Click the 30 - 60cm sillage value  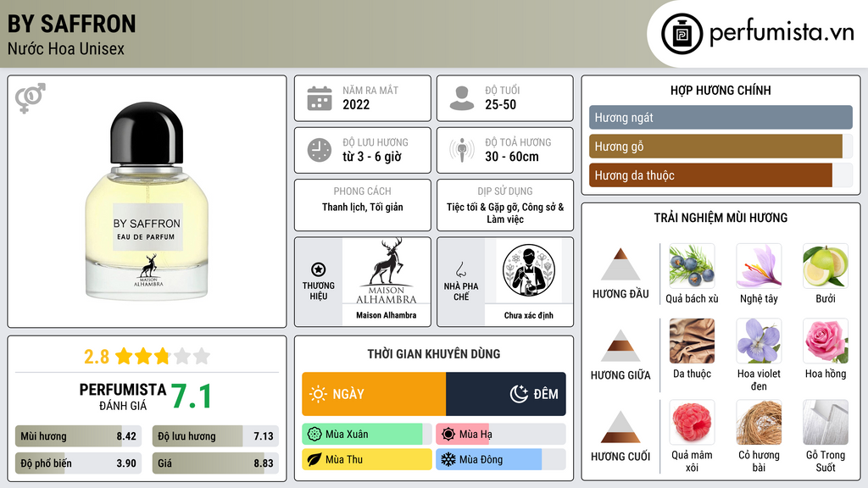pos(511,157)
